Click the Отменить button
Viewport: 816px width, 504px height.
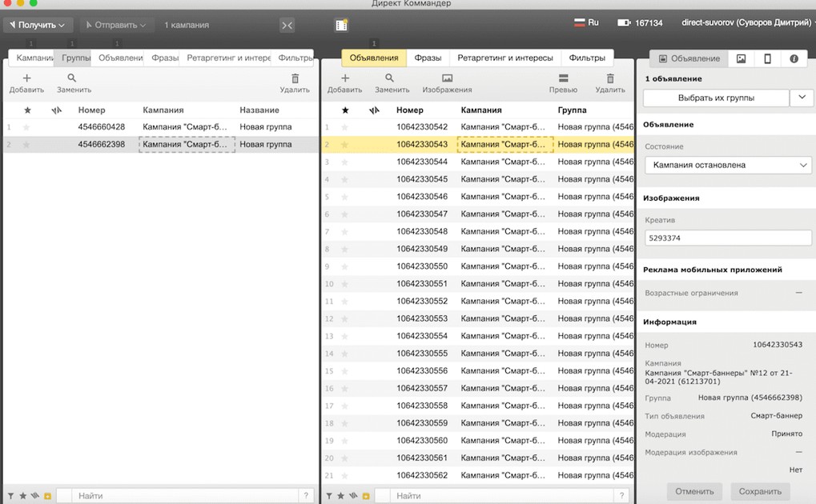[x=694, y=491]
